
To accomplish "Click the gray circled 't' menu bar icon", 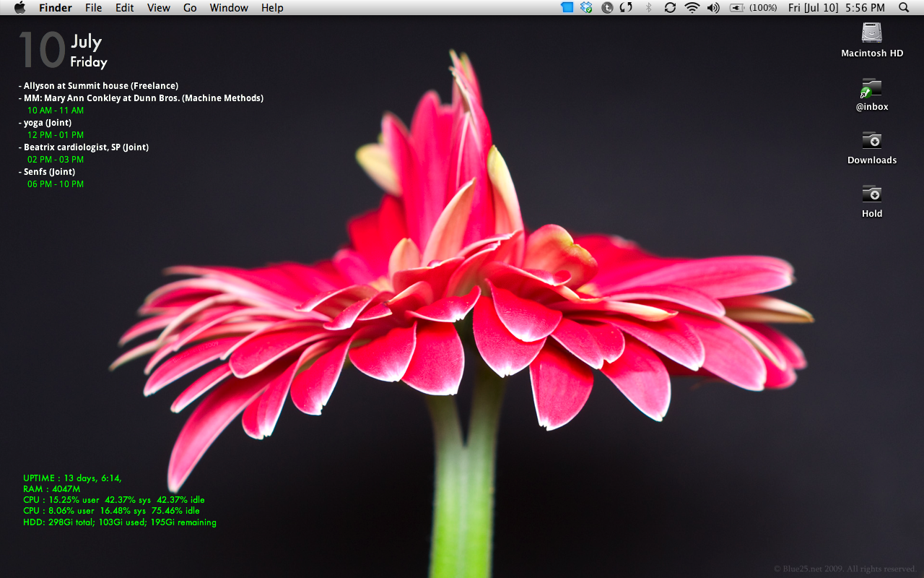I will coord(607,8).
